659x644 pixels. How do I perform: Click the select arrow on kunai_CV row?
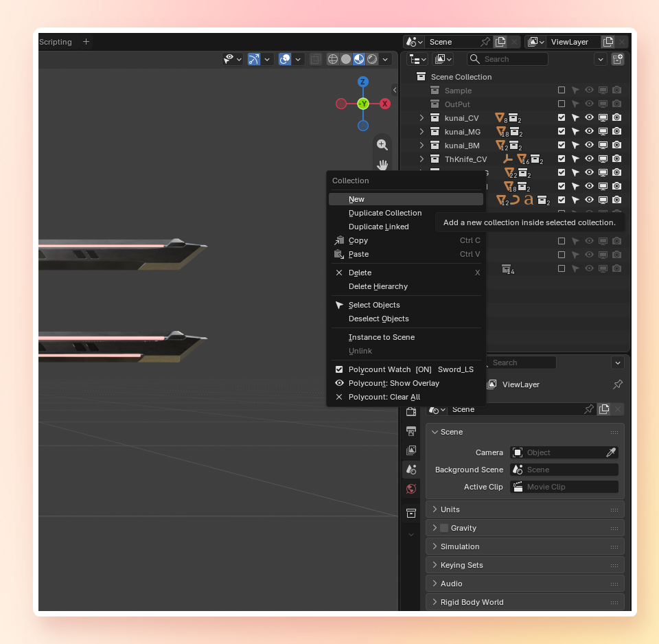pos(575,117)
